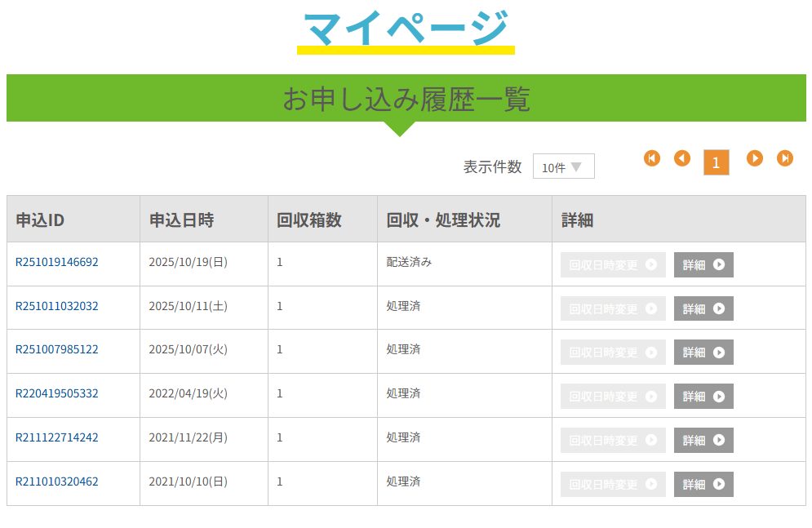Open application ID R251007985122
This screenshot has width=812, height=528.
coord(57,350)
